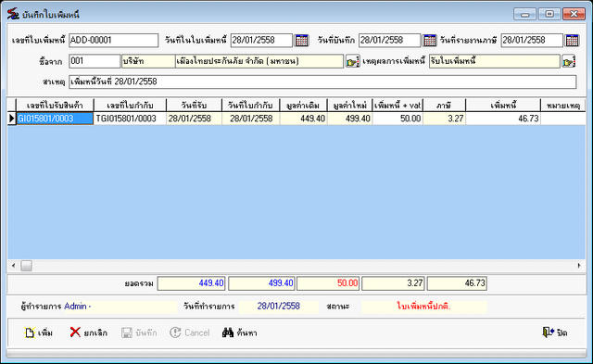The width and height of the screenshot is (593, 364).
Task: Click the disabled บันทึก save button
Action: coord(139,333)
